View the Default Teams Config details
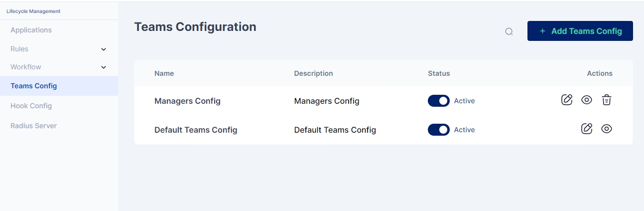 (x=606, y=129)
